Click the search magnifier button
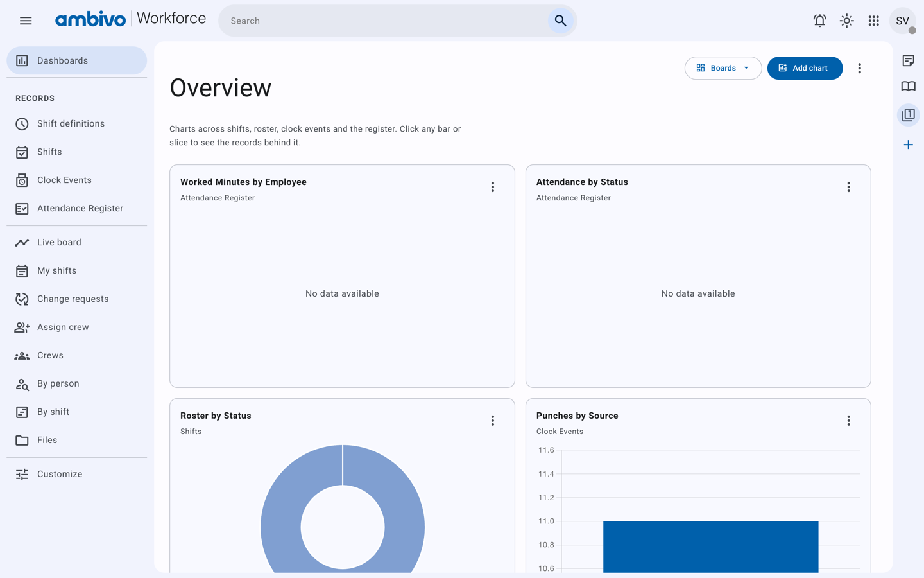 (x=560, y=21)
